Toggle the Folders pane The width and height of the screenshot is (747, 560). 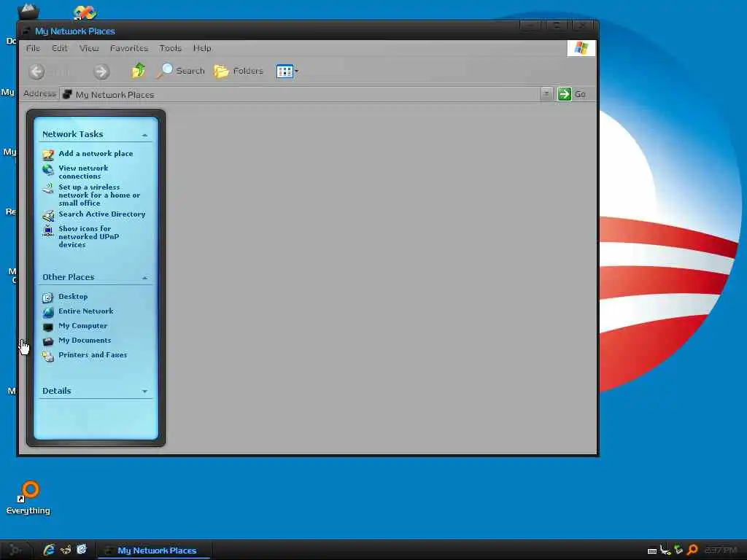point(239,71)
